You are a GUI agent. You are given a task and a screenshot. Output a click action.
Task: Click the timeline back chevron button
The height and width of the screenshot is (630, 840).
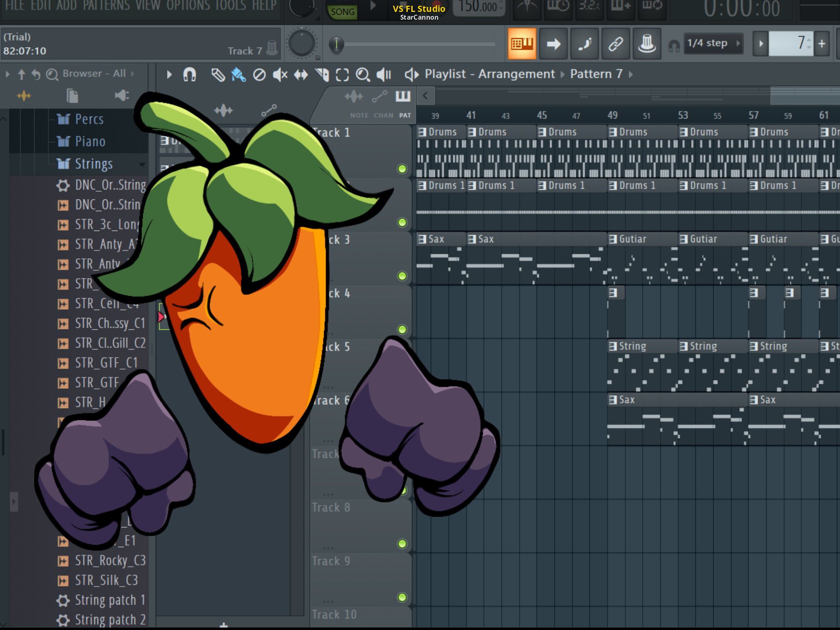(x=425, y=96)
